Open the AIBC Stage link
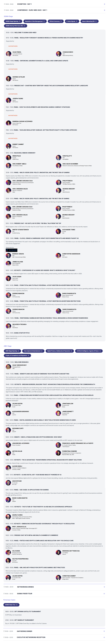The width and height of the screenshot is (109, 644). point(7,346)
